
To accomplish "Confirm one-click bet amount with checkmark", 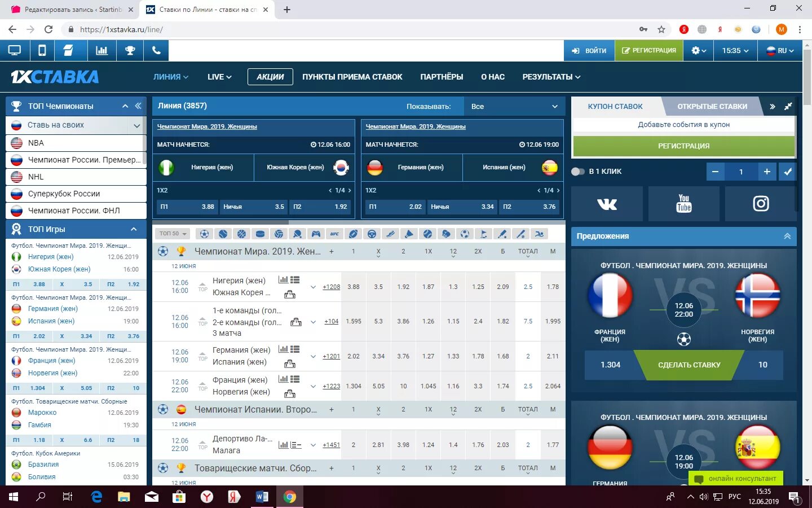I will click(x=788, y=172).
